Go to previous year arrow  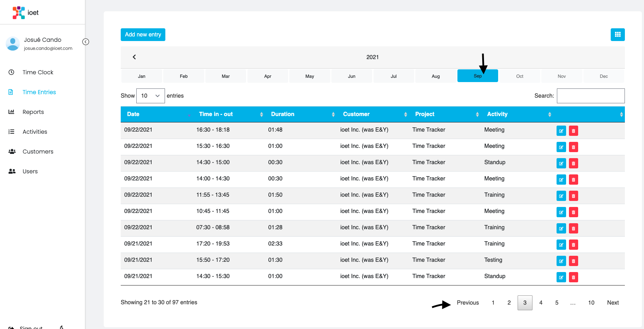134,57
